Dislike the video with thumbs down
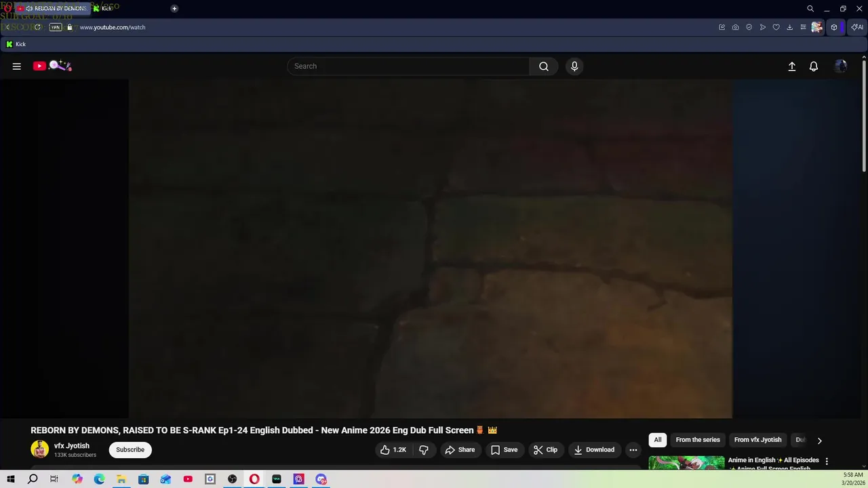 point(424,450)
